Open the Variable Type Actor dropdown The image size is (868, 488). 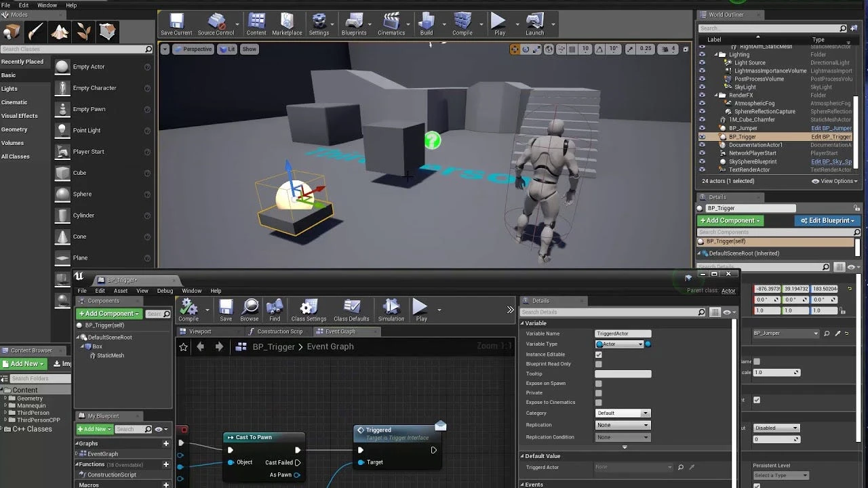[x=619, y=344]
